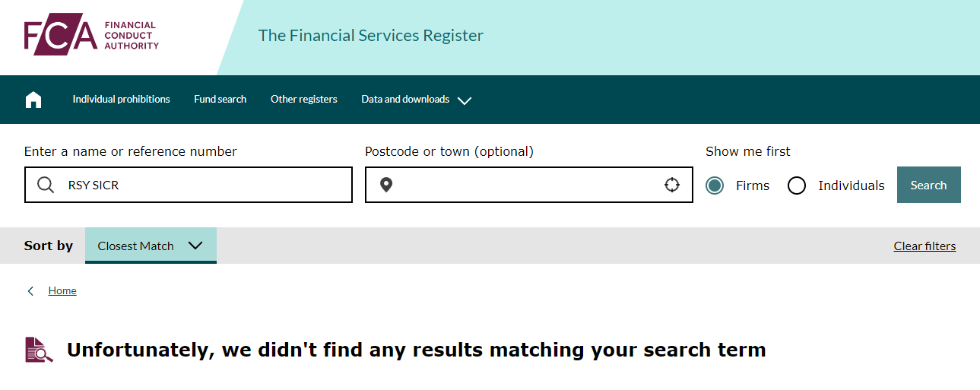This screenshot has width=980, height=390.
Task: Follow the Home breadcrumb link
Action: coord(62,291)
